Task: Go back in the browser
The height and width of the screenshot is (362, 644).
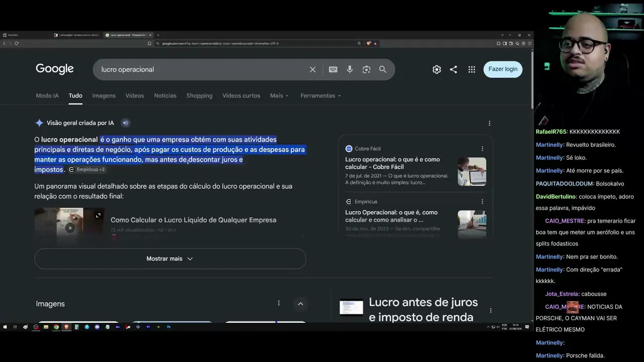Action: [x=4, y=43]
